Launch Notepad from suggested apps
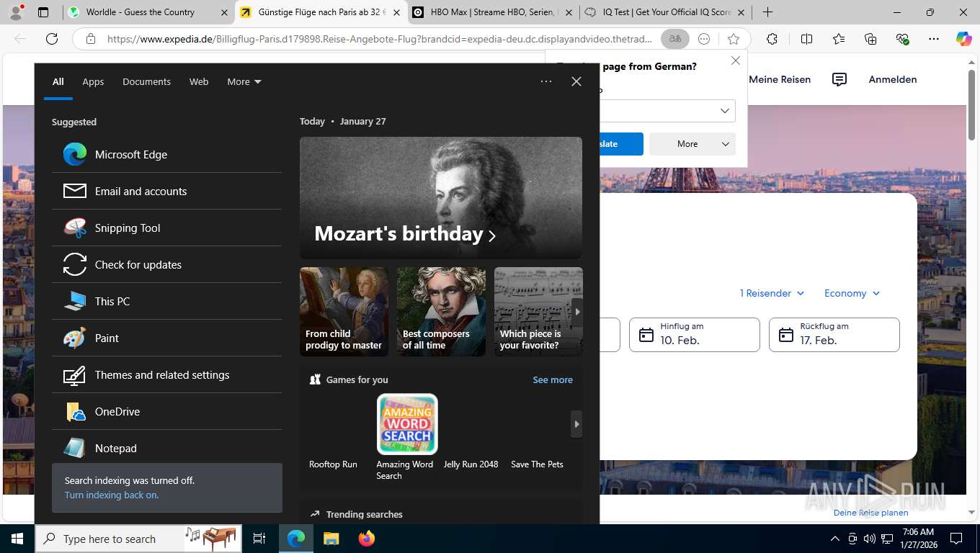Screen dimensions: 980x553 (x=166, y=447)
